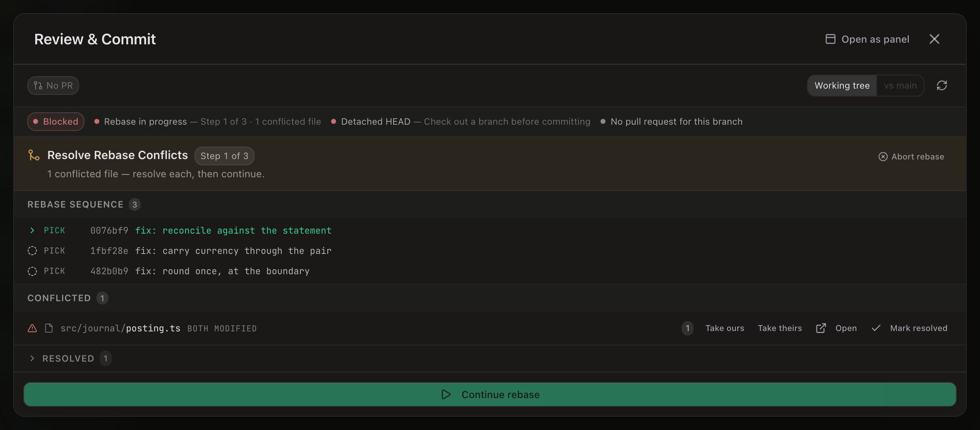Expand the current pick 0076bf9 chevron
The image size is (980, 430).
(32, 230)
